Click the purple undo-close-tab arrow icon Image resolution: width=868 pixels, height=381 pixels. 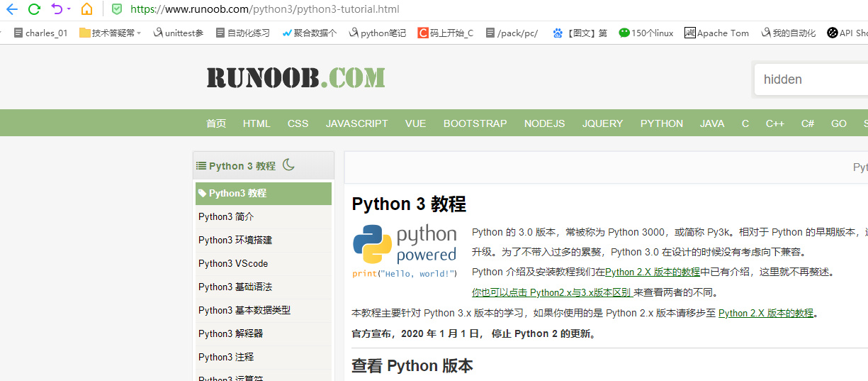57,9
